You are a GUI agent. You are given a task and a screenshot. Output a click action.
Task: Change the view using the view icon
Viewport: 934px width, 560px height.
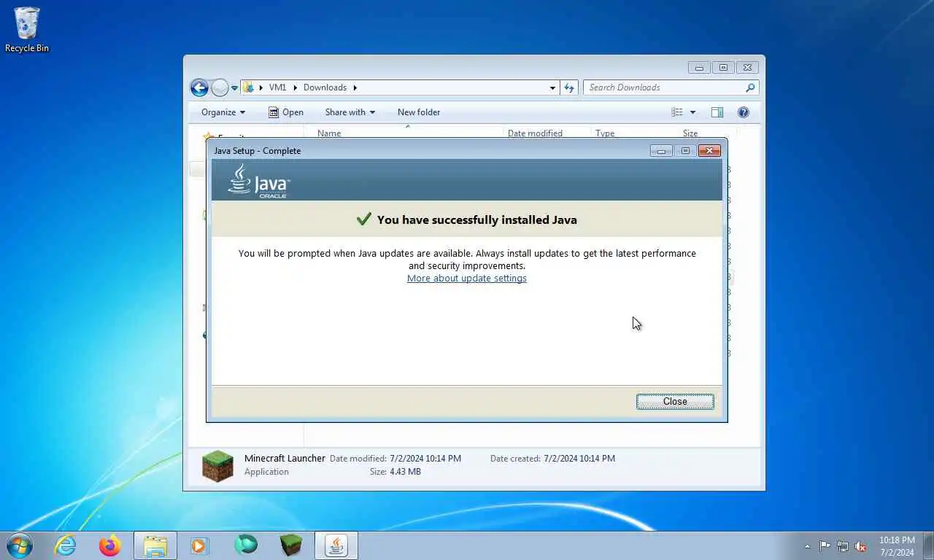677,112
